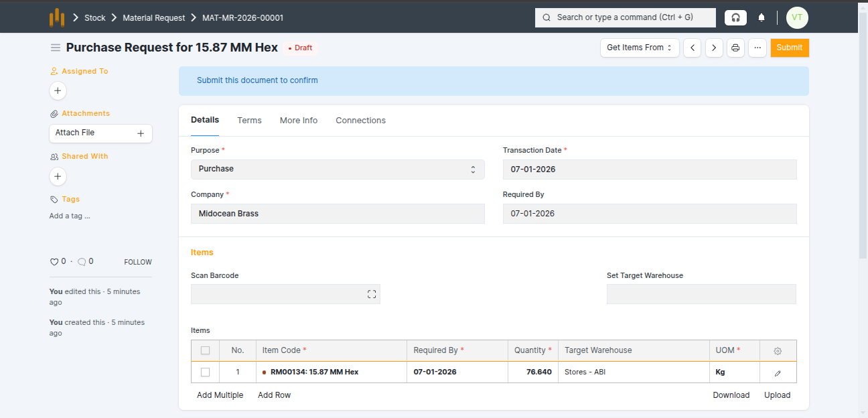This screenshot has width=868, height=418.
Task: Edit row 1 with pencil icon
Action: 778,372
